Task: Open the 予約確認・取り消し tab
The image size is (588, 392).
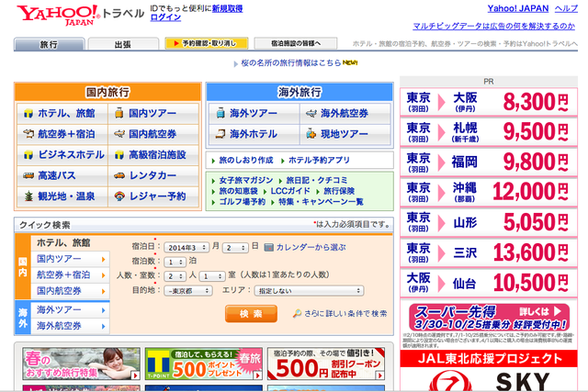Action: [207, 43]
